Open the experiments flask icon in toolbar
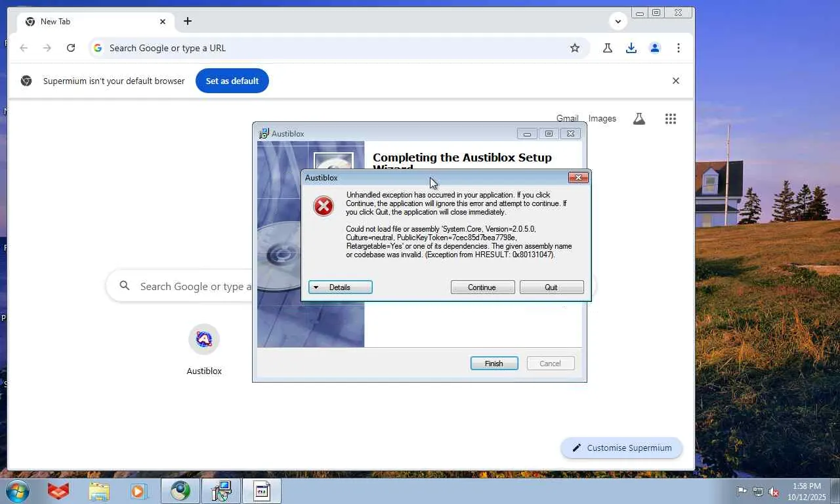Screen dimensions: 840x504 pos(608,48)
